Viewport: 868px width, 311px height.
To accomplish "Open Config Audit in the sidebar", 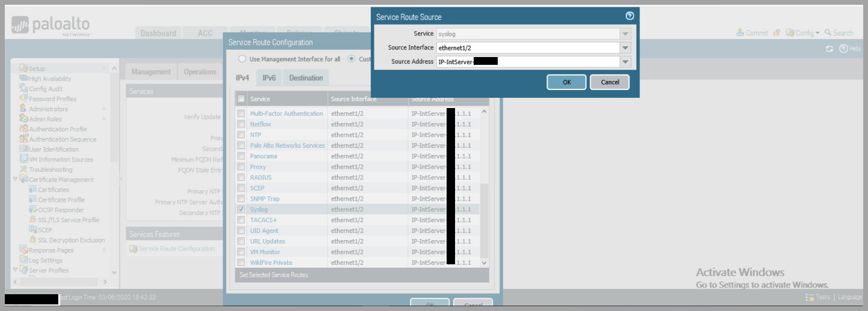I will pyautogui.click(x=46, y=89).
